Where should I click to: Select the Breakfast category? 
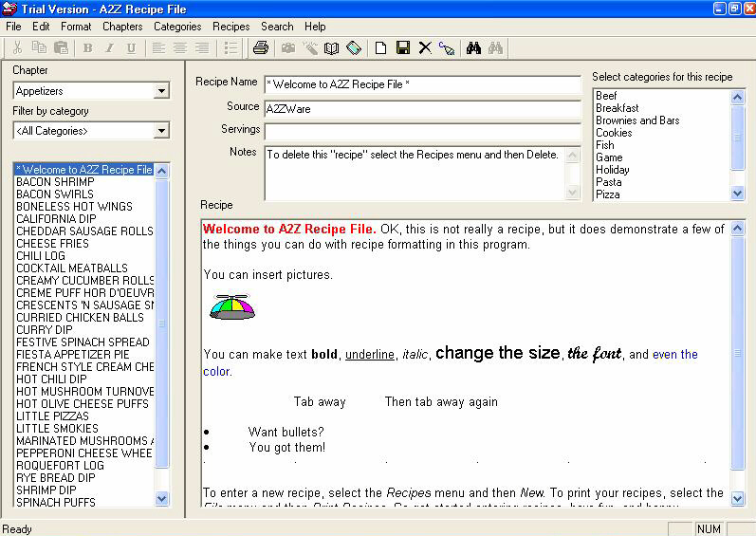(618, 108)
